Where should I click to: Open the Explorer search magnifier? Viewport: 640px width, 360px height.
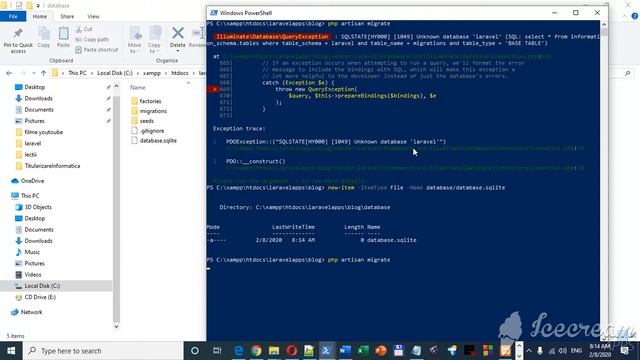627,73
